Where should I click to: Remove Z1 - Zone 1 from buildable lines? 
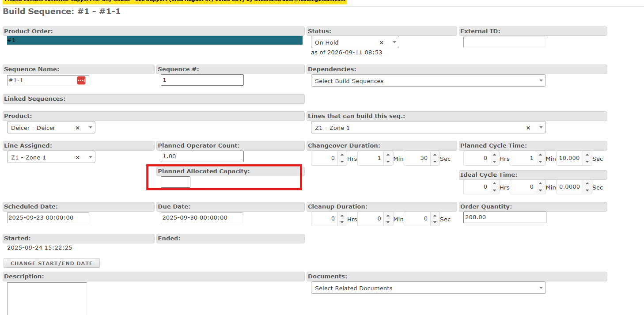pos(528,128)
